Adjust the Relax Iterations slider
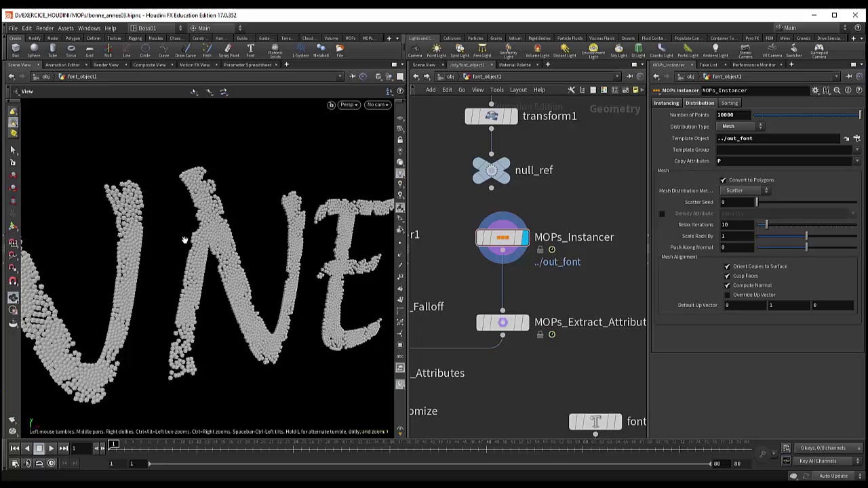Viewport: 868px width, 488px height. pyautogui.click(x=808, y=225)
